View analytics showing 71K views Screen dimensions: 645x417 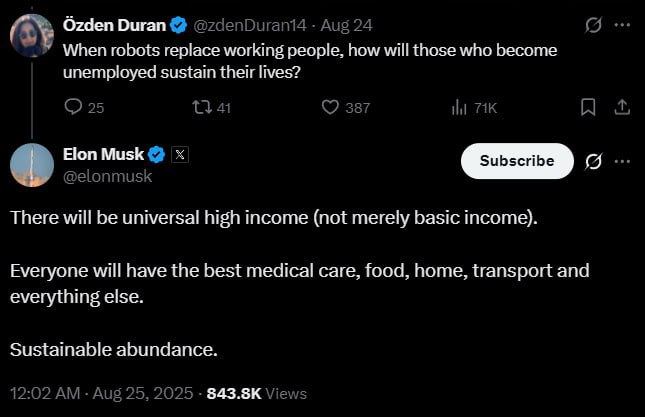[x=462, y=108]
